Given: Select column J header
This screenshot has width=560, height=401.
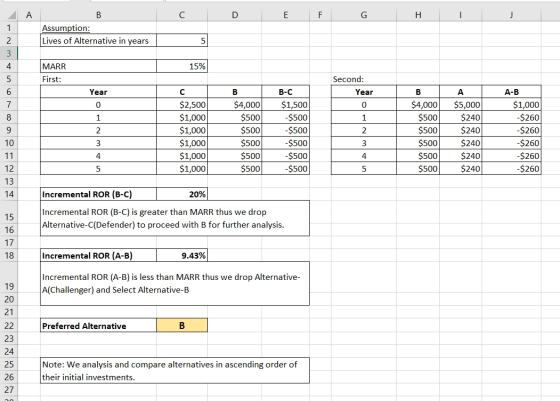Looking at the screenshot, I should pyautogui.click(x=511, y=15).
